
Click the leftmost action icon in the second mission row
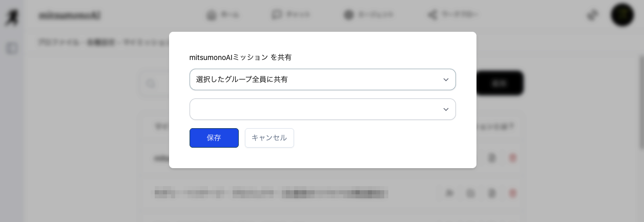pos(449,193)
